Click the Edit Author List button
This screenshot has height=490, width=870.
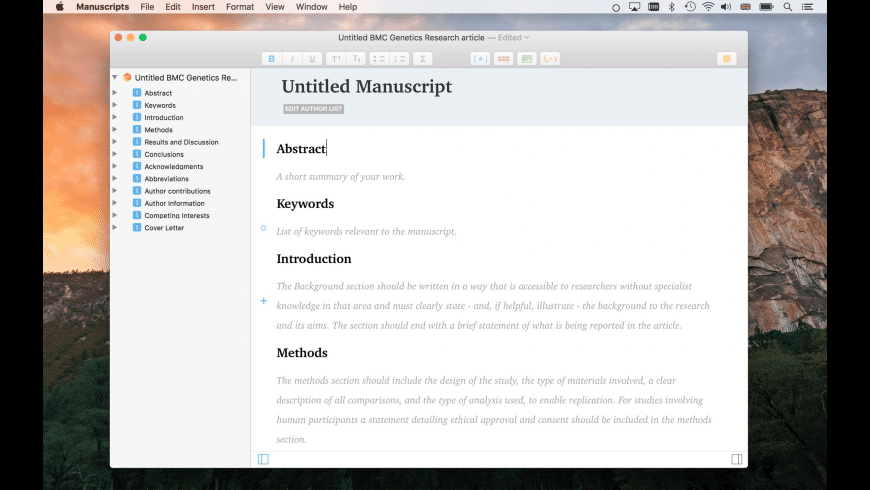(x=313, y=109)
